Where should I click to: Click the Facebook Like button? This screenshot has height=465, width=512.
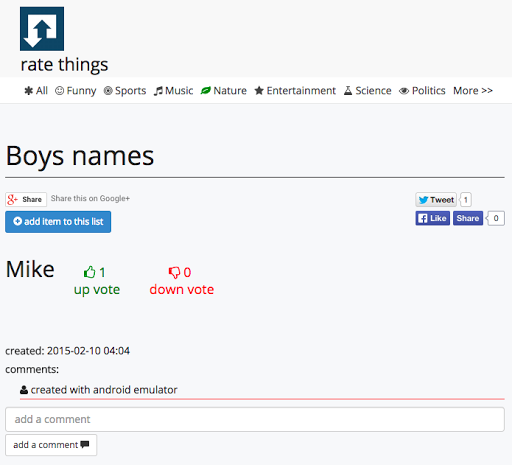pos(432,218)
